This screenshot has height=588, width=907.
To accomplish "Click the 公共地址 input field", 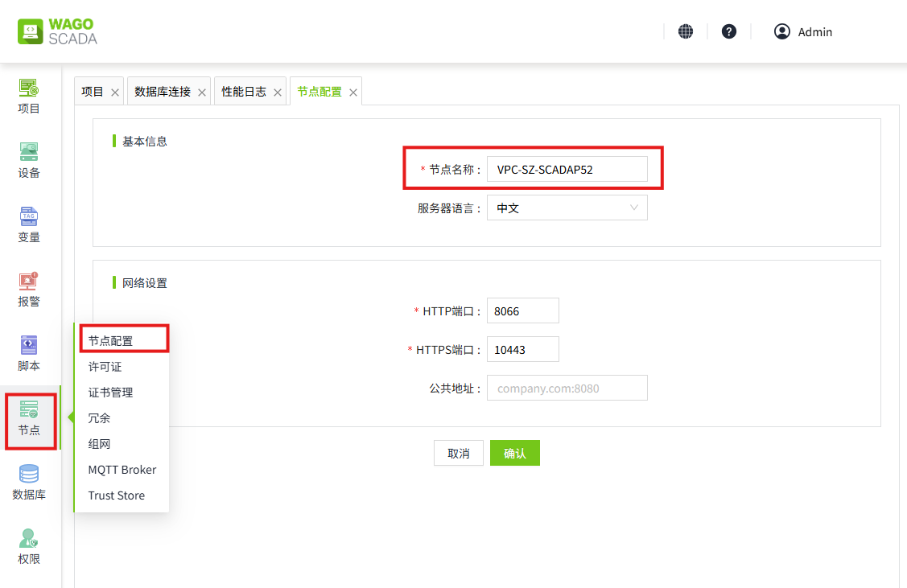I will 567,388.
